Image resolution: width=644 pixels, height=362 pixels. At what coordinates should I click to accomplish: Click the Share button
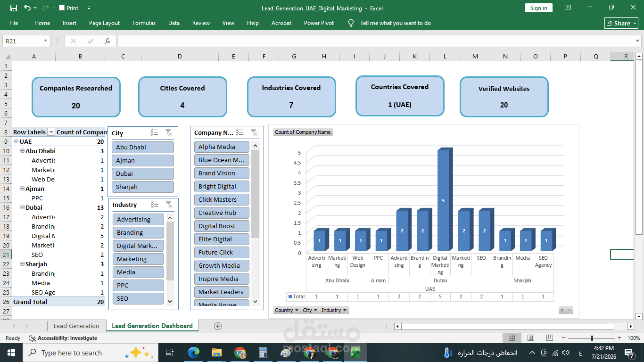tap(621, 23)
